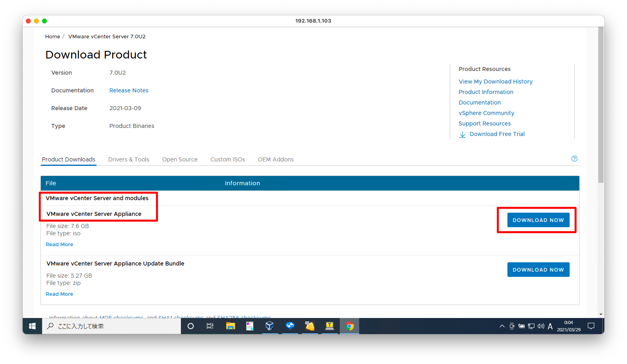Toggle the IME input mode 'A' indicator
The width and height of the screenshot is (627, 364).
pyautogui.click(x=550, y=326)
